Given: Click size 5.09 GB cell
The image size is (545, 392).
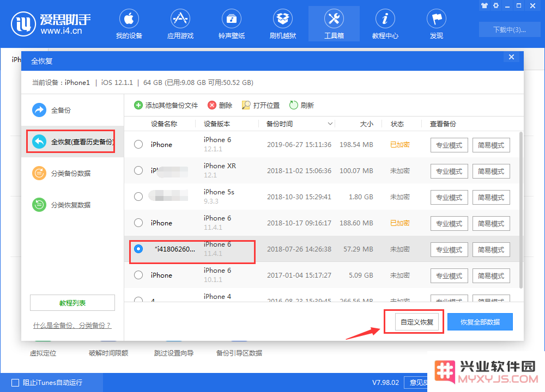Looking at the screenshot, I should [361, 275].
